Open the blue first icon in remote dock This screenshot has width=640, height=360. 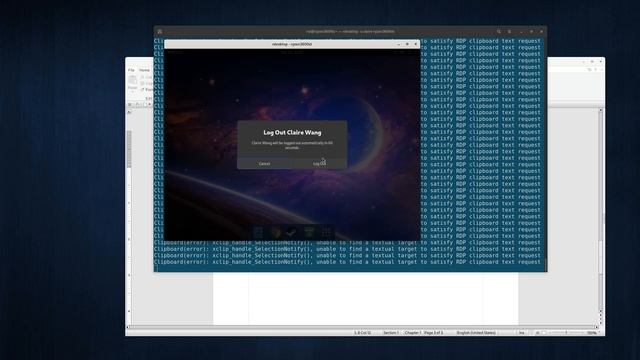pyautogui.click(x=258, y=233)
